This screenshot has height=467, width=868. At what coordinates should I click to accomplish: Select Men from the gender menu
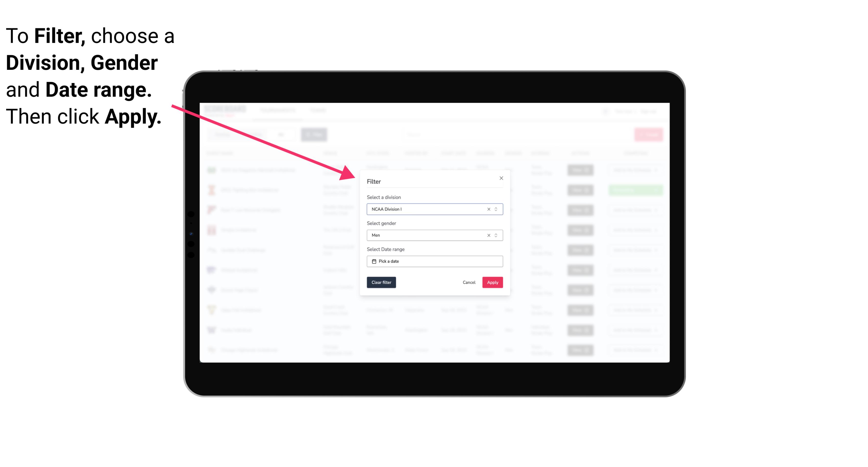(434, 235)
